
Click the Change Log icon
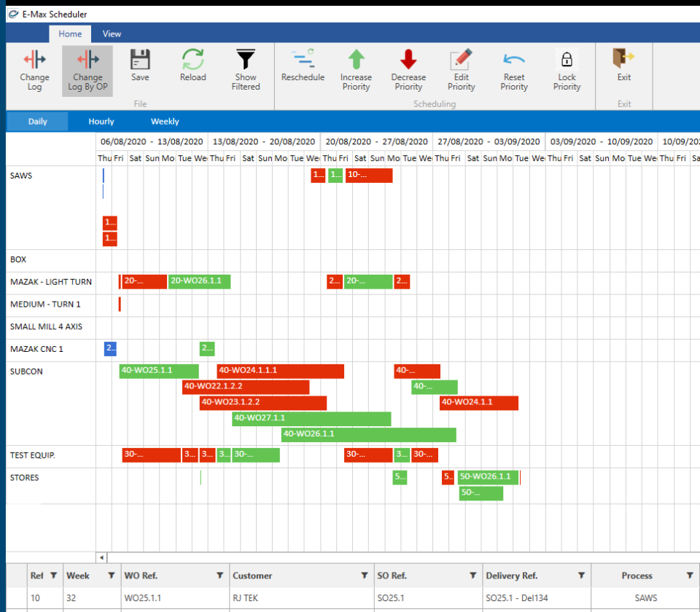coord(34,69)
